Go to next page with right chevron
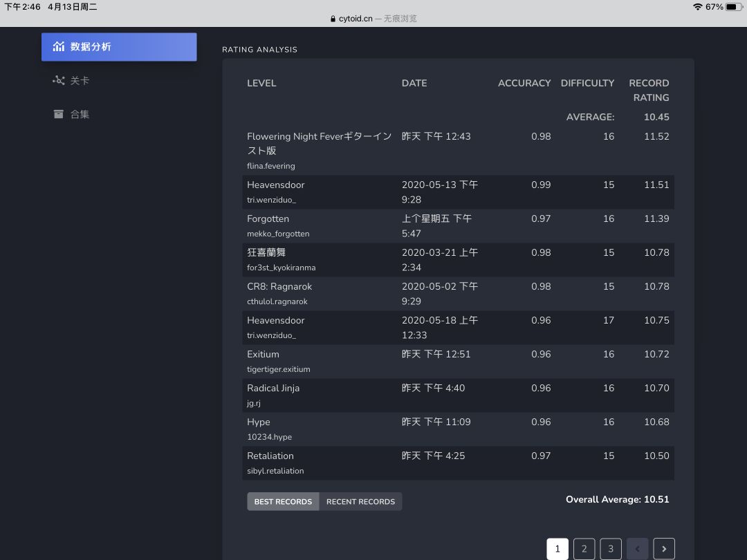747x560 pixels. 664,548
